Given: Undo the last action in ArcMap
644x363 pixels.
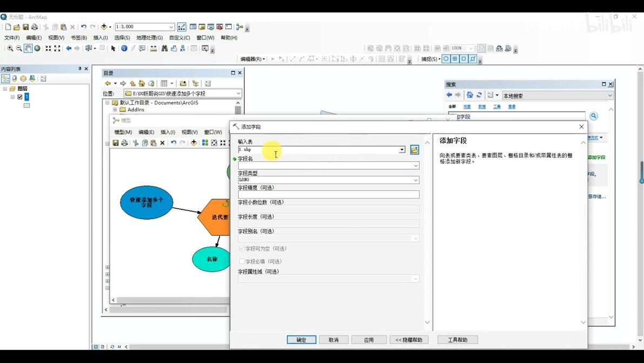Looking at the screenshot, I should click(83, 27).
